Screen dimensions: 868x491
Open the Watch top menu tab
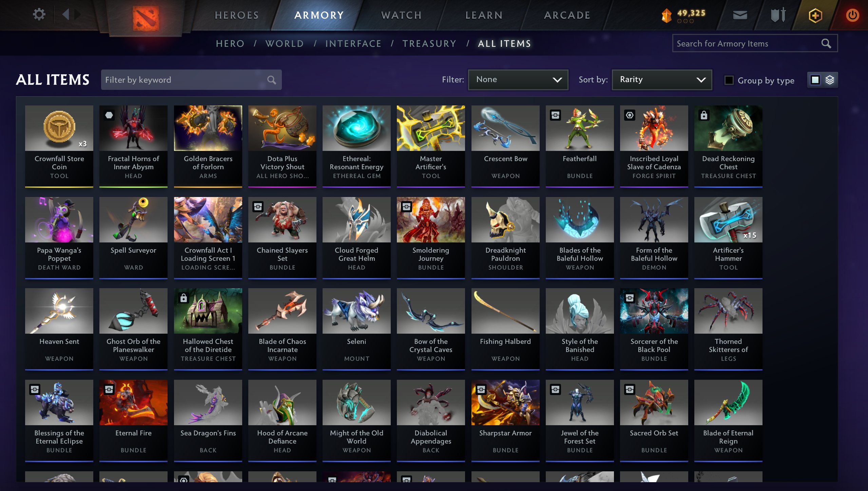(401, 15)
